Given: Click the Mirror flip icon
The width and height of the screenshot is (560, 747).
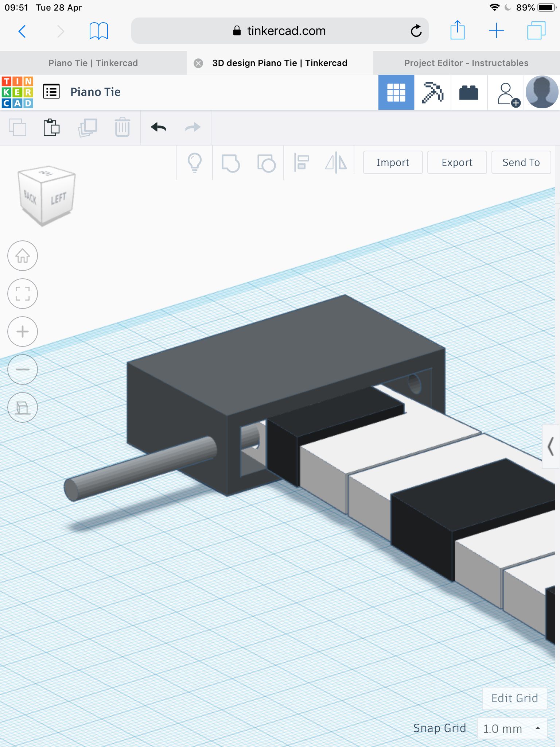Looking at the screenshot, I should [336, 163].
